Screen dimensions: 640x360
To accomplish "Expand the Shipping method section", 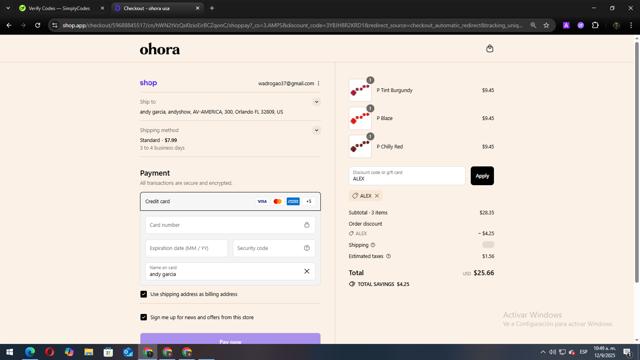I will 316,131.
